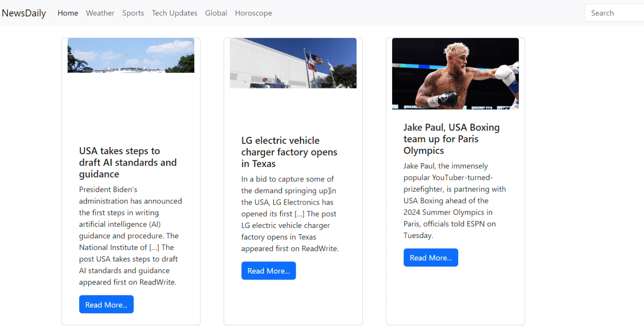Viewport: 644px width, 328px height.
Task: Click headline USA takes steps to draft AI standards
Action: tap(128, 162)
